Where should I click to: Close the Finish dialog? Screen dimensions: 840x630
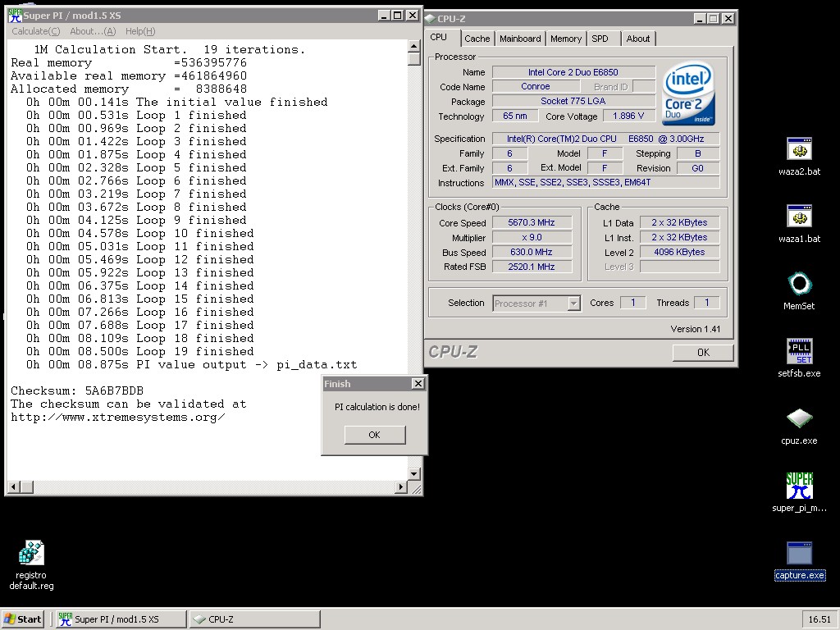point(418,384)
